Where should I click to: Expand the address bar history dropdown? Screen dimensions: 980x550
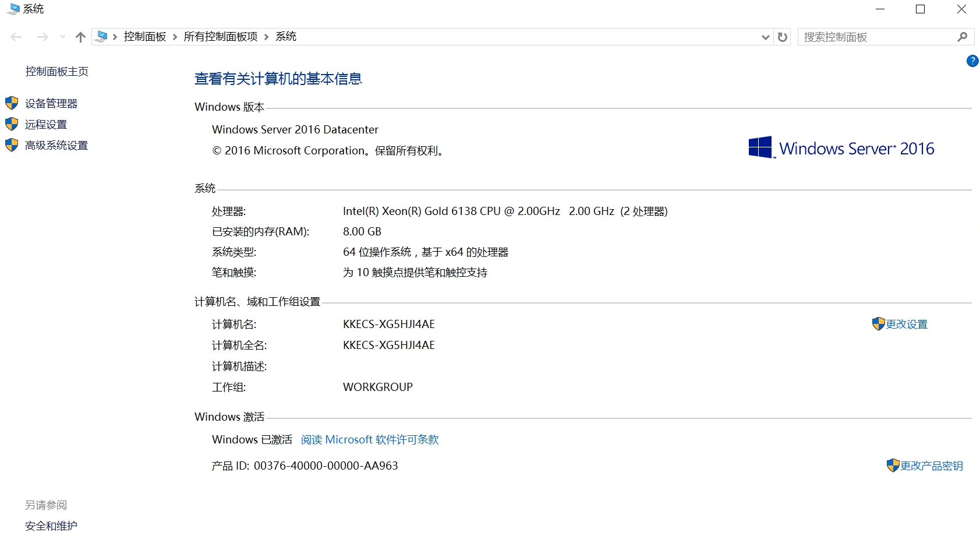click(x=765, y=37)
